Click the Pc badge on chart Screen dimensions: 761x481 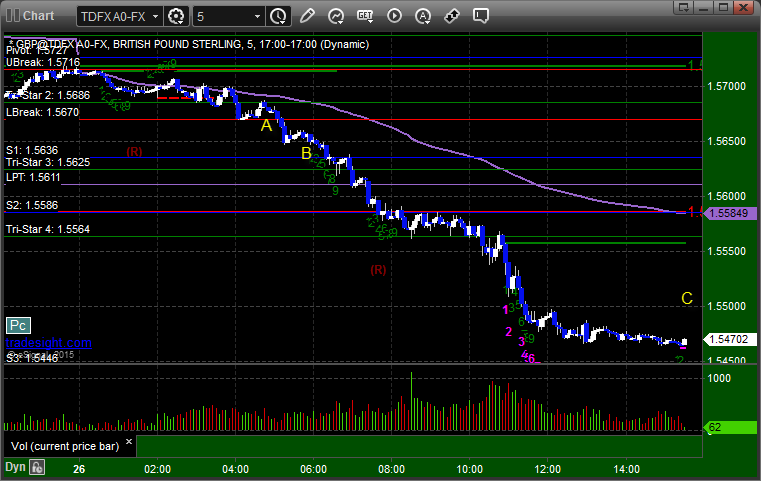[x=18, y=326]
